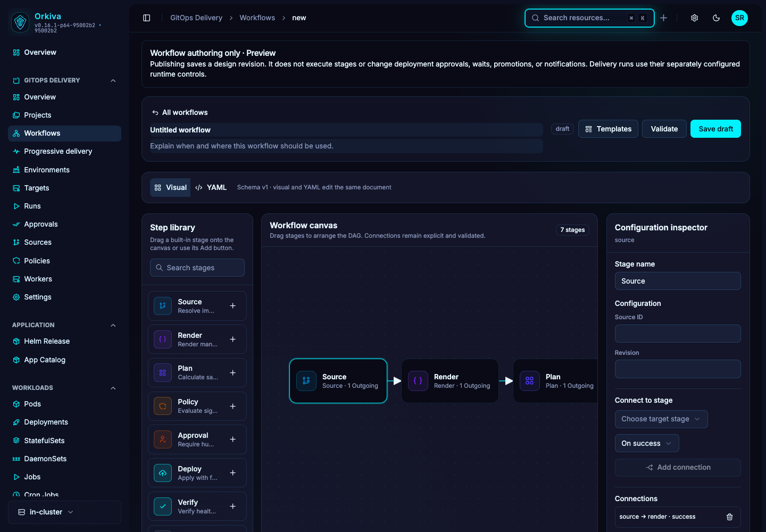
Task: Open settings gear in top bar
Action: pyautogui.click(x=695, y=18)
